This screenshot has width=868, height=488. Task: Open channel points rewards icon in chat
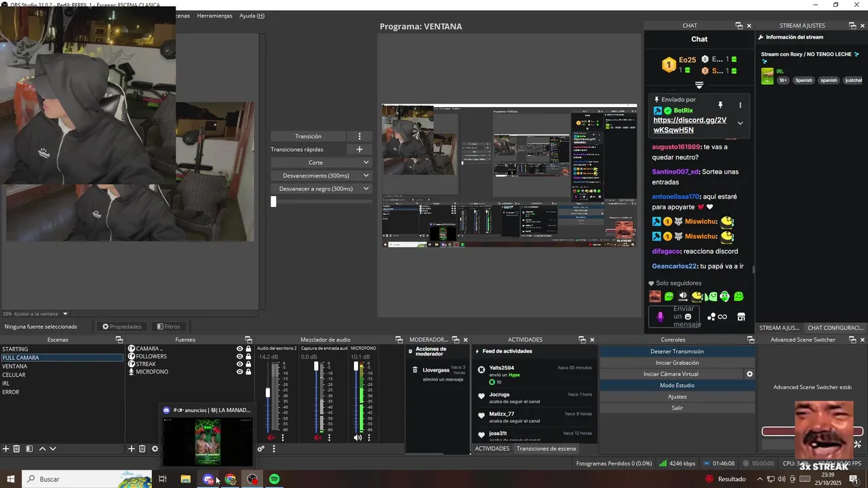point(716,317)
